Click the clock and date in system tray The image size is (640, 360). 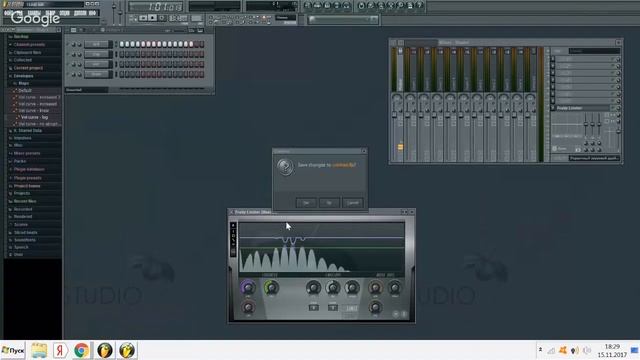(x=612, y=351)
